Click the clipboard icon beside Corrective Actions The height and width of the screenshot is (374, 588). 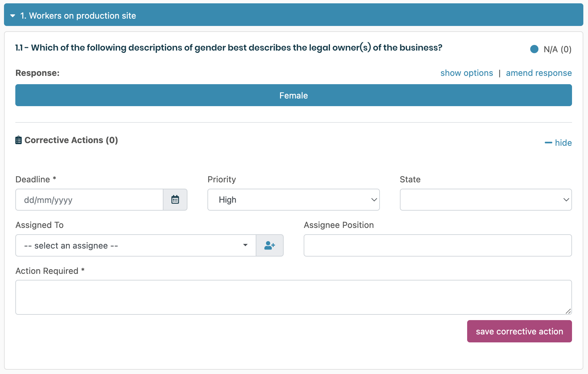(x=19, y=140)
